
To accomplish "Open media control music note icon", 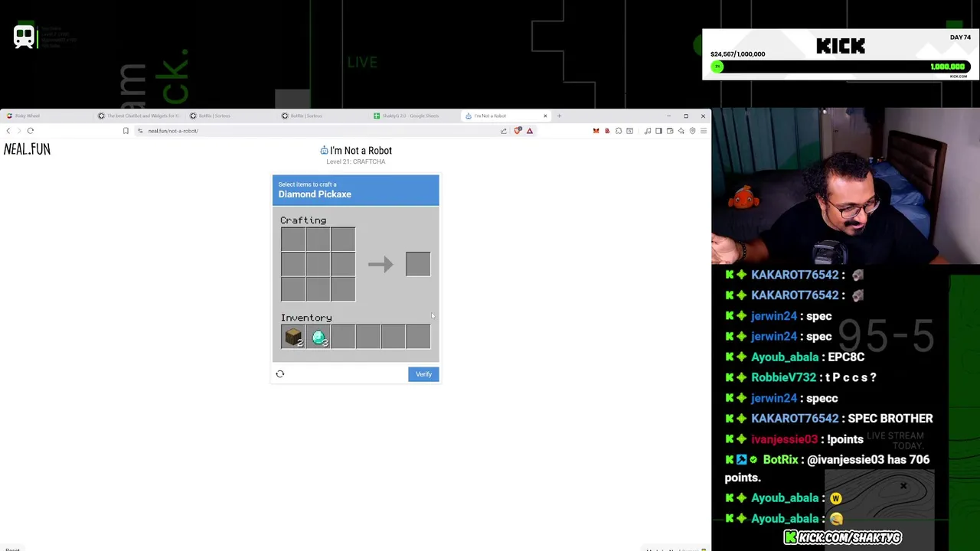I will (648, 131).
